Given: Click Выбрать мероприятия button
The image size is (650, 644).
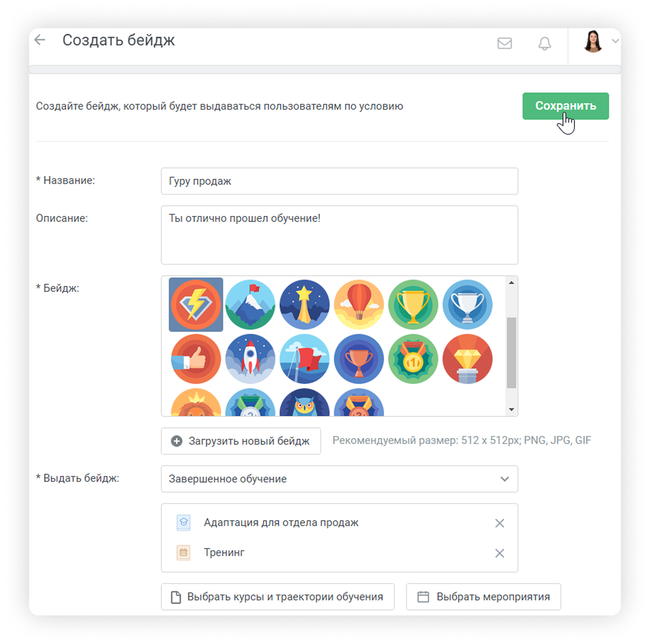Looking at the screenshot, I should coord(483,597).
